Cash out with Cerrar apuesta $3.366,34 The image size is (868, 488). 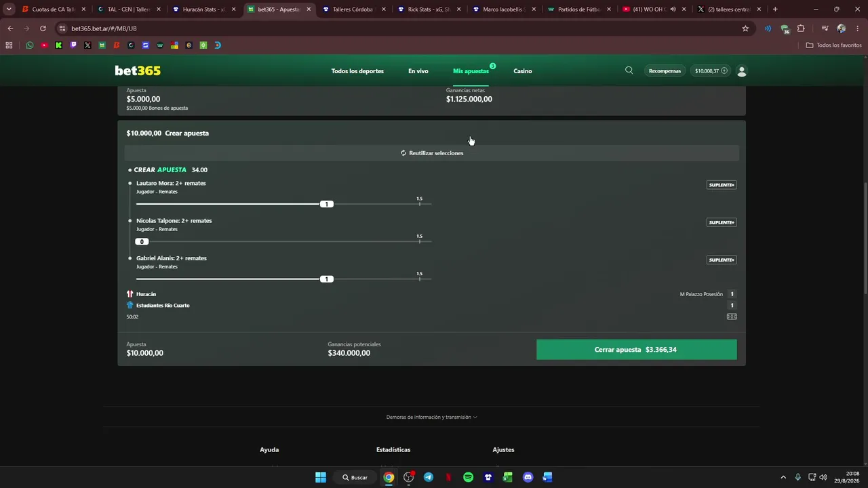click(636, 350)
